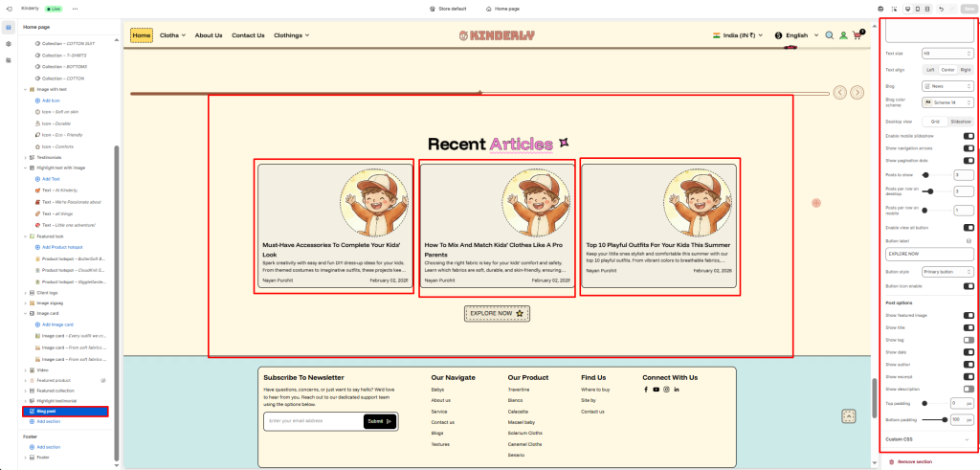Open the App embeds icon in left rail

(x=8, y=59)
